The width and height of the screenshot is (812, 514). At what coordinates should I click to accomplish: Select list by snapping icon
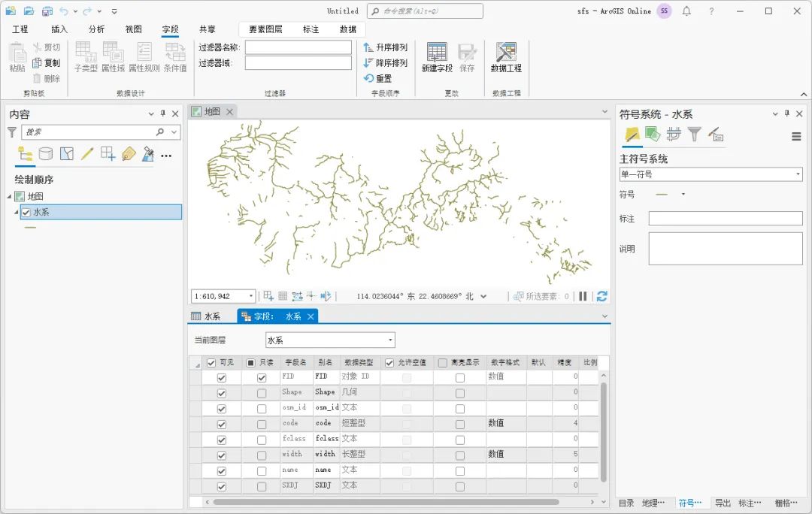[108, 154]
